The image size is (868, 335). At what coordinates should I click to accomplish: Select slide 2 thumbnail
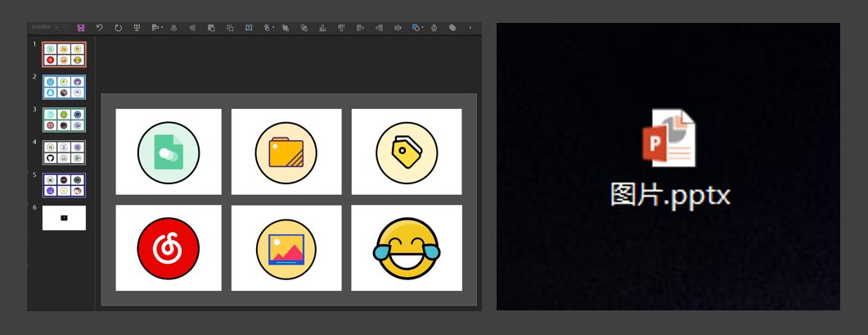(x=64, y=87)
